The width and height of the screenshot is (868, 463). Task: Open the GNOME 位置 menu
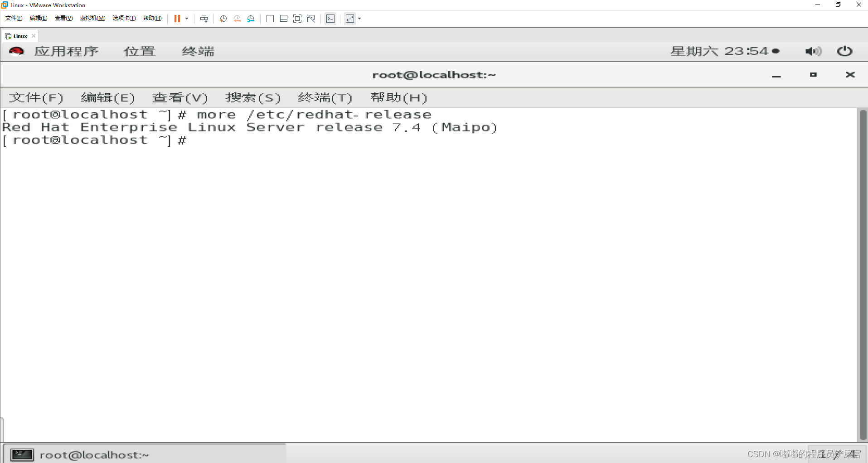140,51
